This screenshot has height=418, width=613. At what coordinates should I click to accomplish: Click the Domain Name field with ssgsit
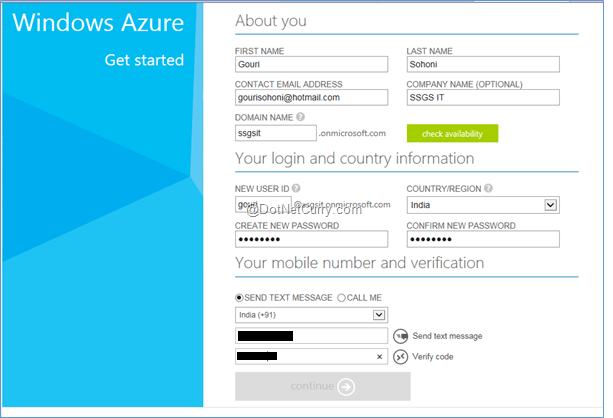click(x=275, y=133)
